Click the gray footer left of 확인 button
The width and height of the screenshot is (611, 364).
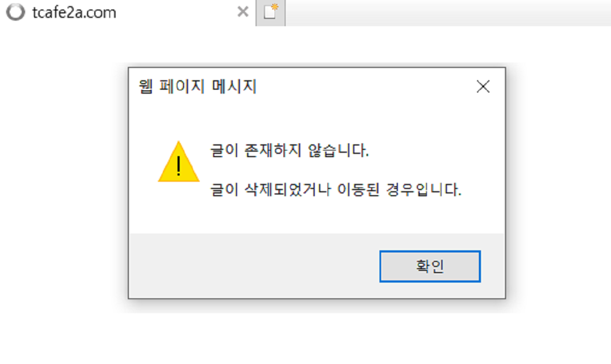click(253, 266)
